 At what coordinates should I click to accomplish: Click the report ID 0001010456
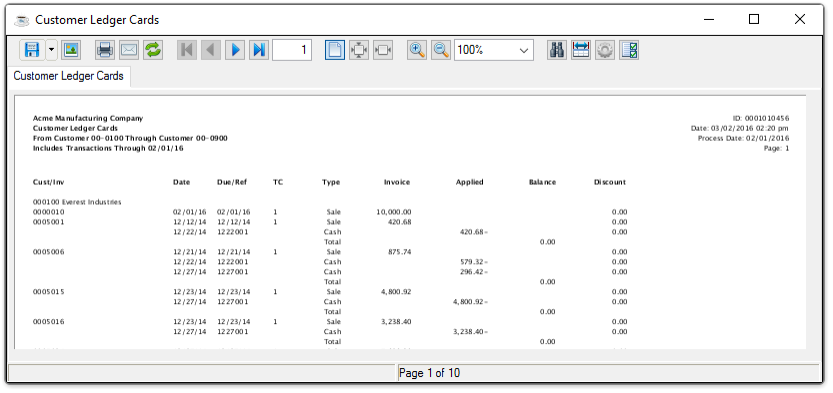point(761,118)
